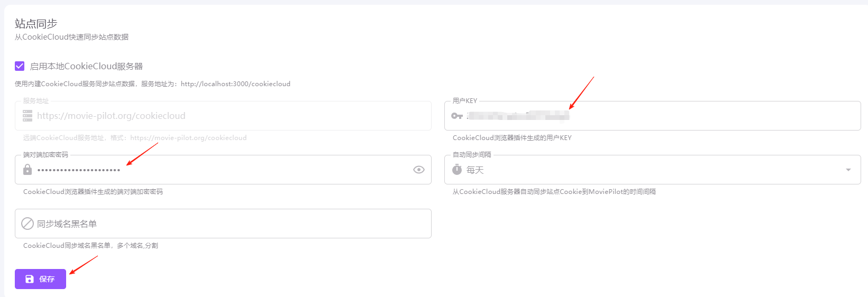Select the 每天 sync interval value

[x=475, y=170]
